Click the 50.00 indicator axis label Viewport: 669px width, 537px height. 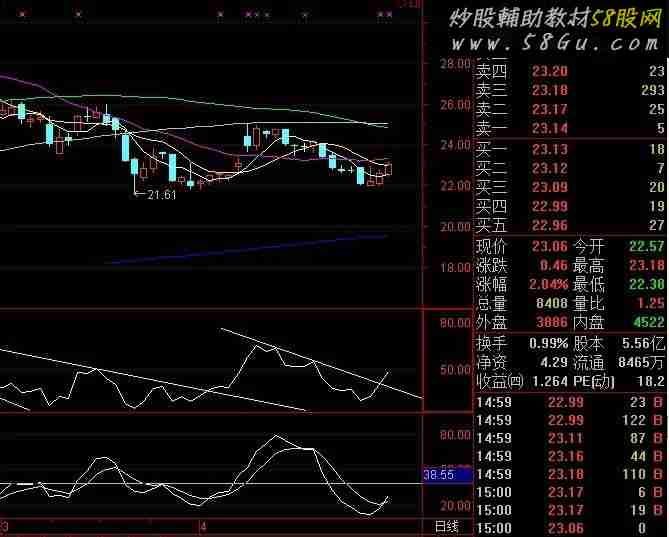[455, 369]
